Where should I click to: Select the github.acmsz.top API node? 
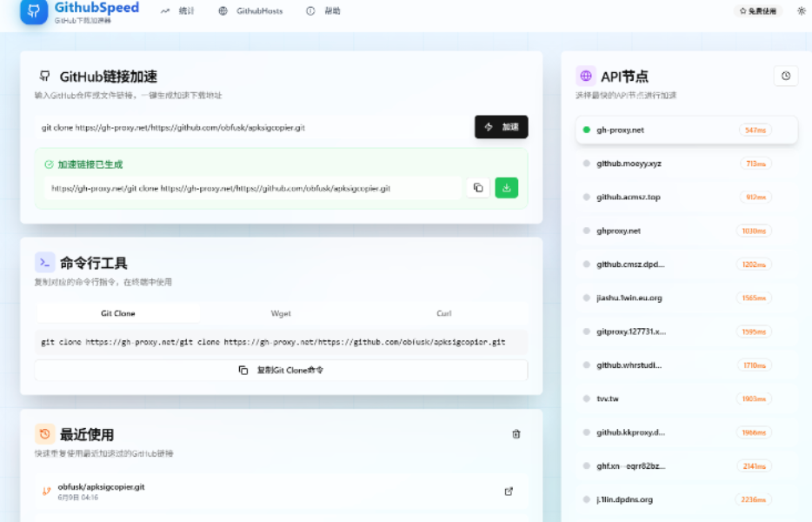682,197
